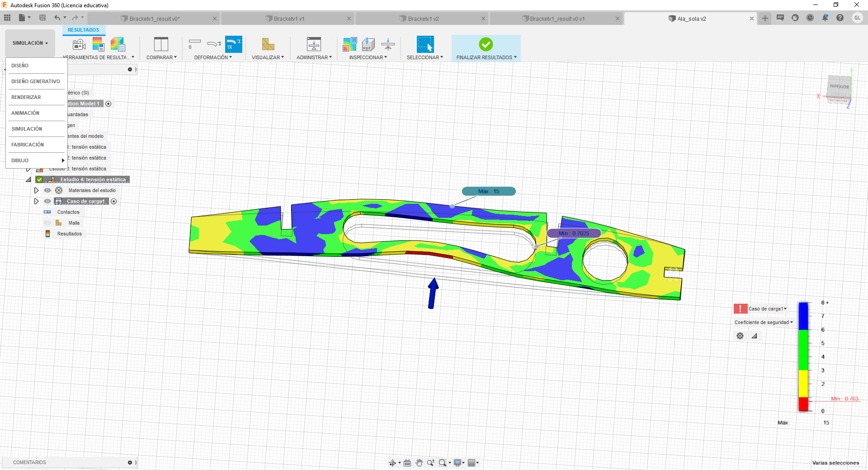This screenshot has width=868, height=470.
Task: Click the slice plane inspect icon
Action: 388,44
